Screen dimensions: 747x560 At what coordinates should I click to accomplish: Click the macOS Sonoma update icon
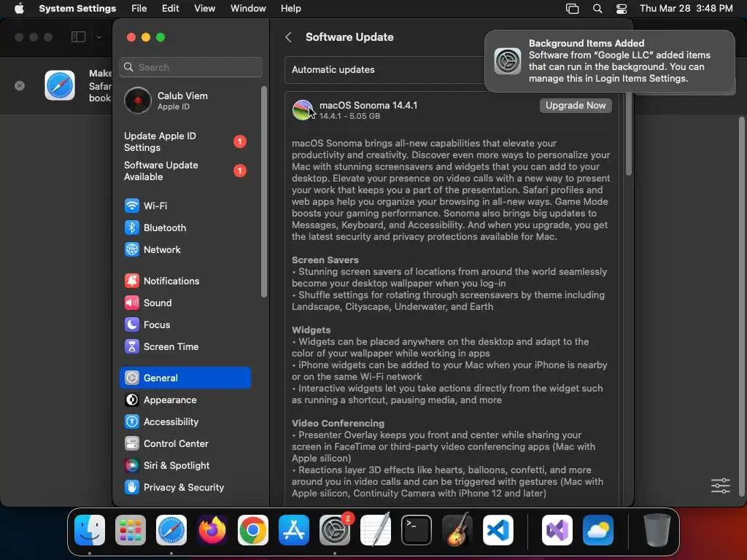click(303, 110)
